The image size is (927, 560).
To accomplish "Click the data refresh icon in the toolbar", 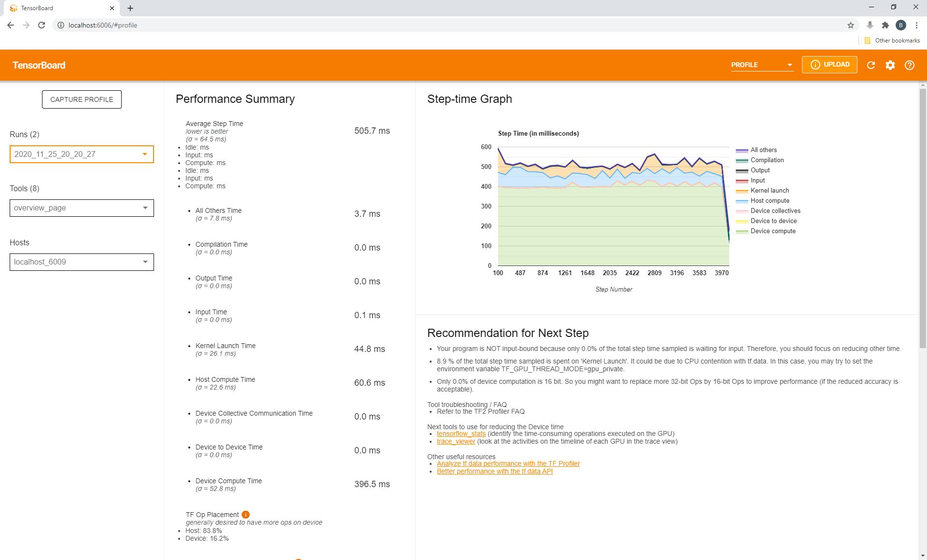I will coord(871,65).
